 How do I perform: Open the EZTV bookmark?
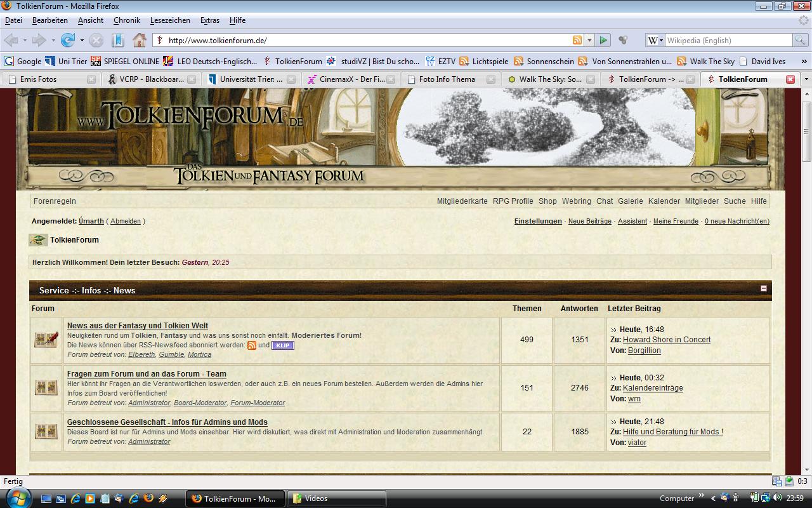tap(441, 62)
